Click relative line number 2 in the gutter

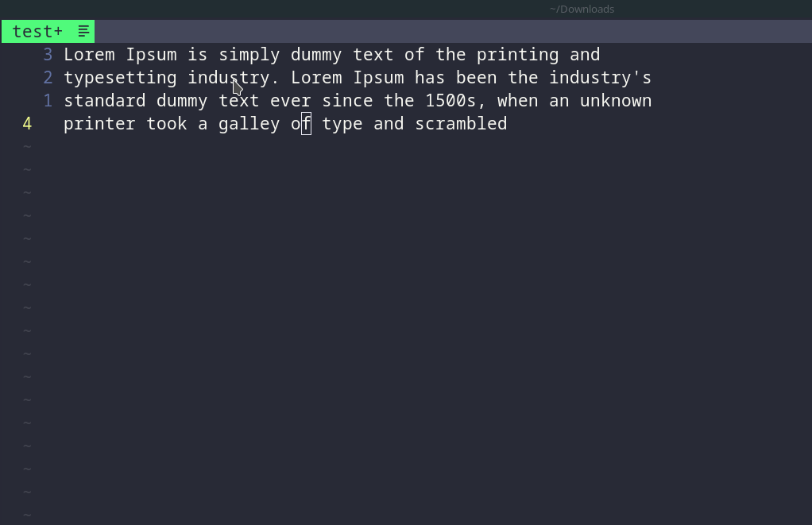[x=47, y=77]
